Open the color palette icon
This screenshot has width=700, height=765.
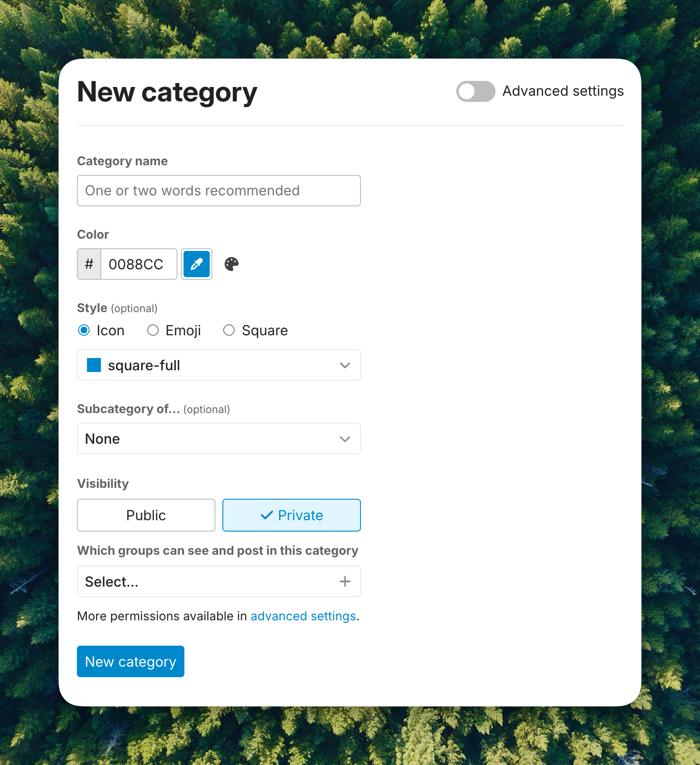pos(232,264)
